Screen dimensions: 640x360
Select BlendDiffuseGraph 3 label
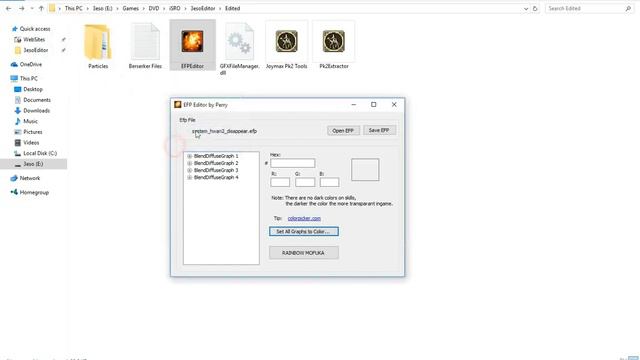[216, 170]
